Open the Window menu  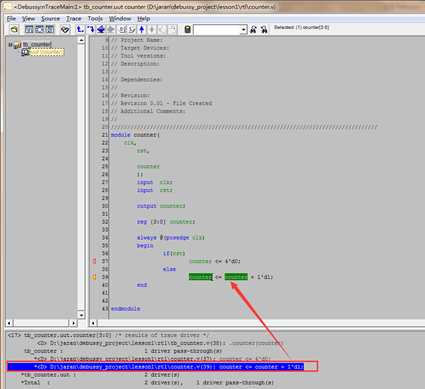click(x=120, y=19)
